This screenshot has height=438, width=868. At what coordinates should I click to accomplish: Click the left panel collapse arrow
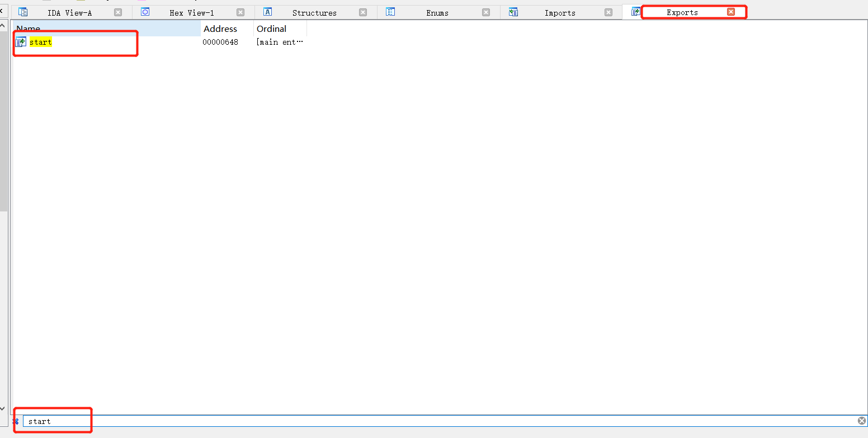(x=2, y=10)
